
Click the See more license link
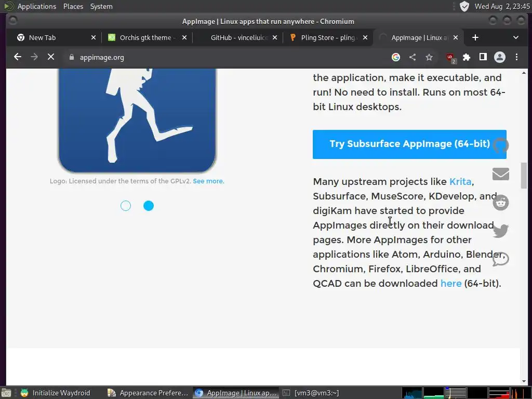click(208, 181)
